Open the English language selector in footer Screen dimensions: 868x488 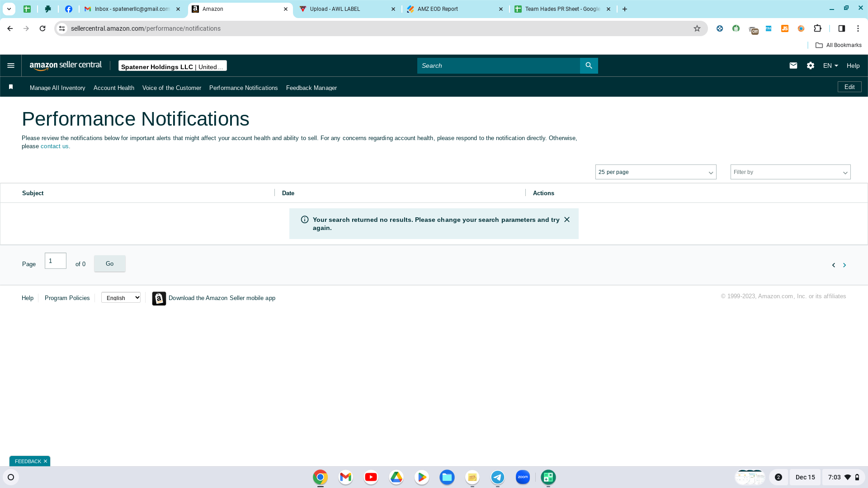121,298
